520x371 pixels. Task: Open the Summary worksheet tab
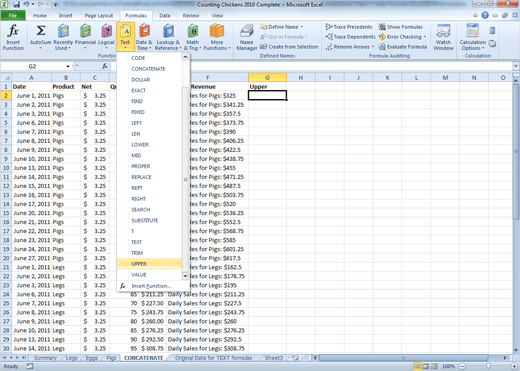click(x=45, y=358)
